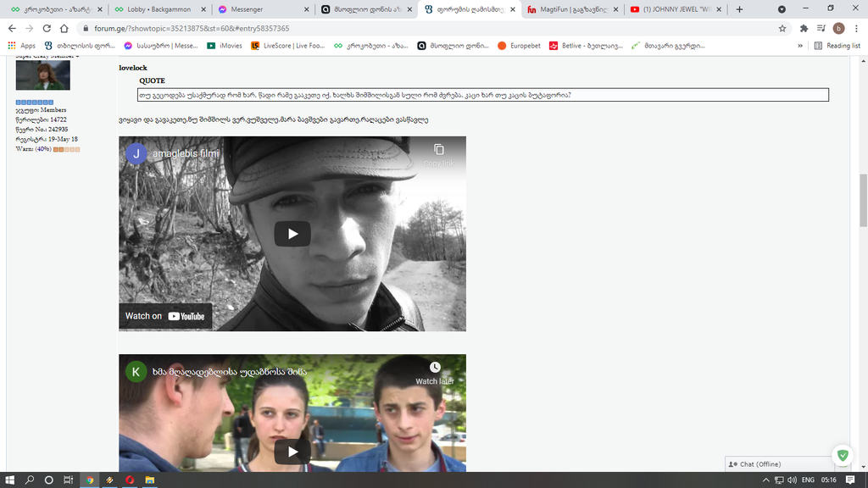Image resolution: width=868 pixels, height=488 pixels.
Task: Open the J channel avatar on first video
Action: pyautogui.click(x=136, y=153)
